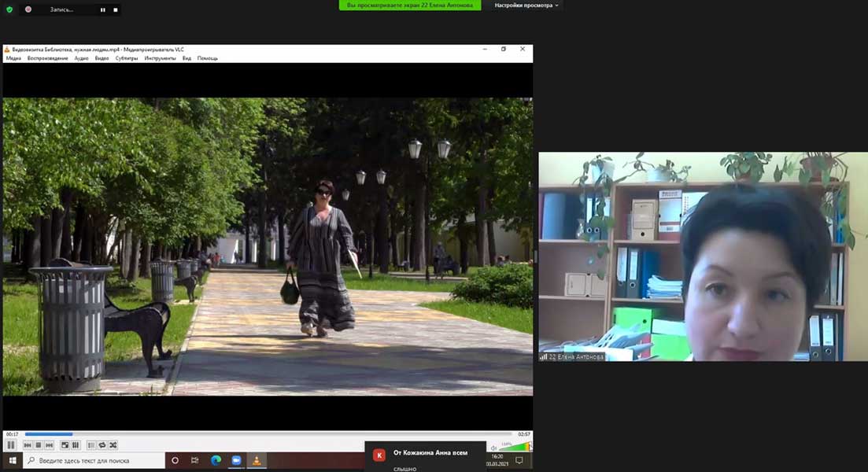This screenshot has height=472, width=868.
Task: Toggle VLC fullscreen video mode
Action: 65,445
